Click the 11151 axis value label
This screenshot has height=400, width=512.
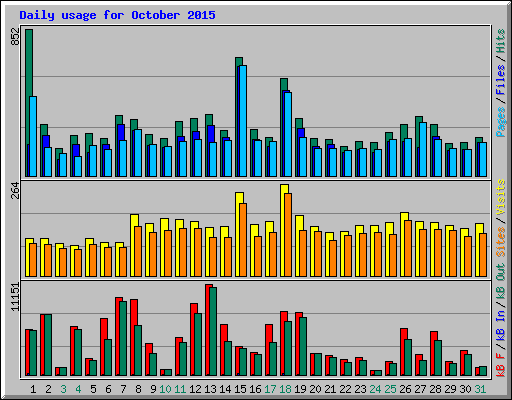16,297
